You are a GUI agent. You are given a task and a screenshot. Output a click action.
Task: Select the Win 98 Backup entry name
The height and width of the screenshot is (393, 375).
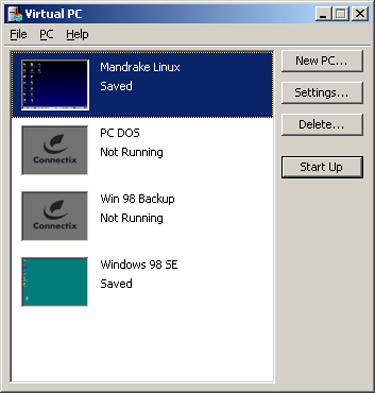[x=137, y=199]
